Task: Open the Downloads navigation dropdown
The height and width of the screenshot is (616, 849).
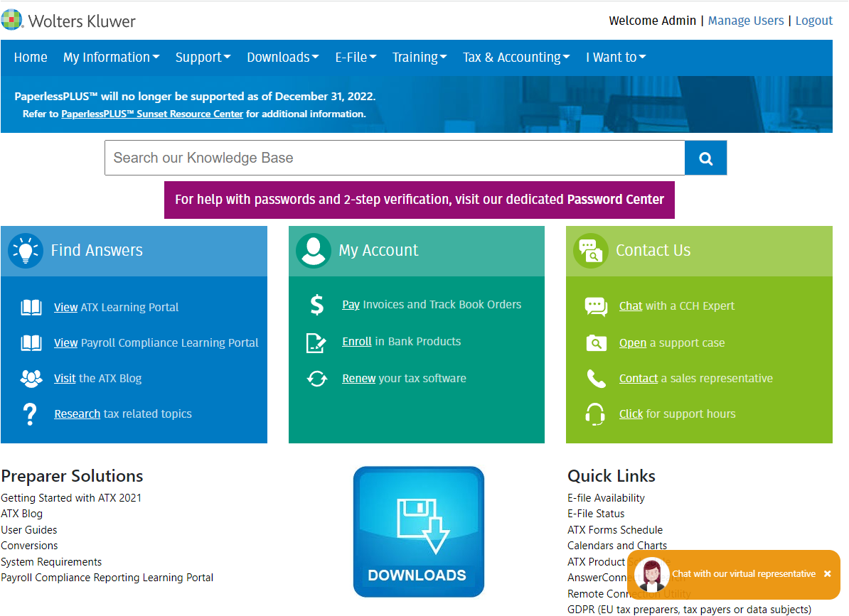Action: (282, 58)
